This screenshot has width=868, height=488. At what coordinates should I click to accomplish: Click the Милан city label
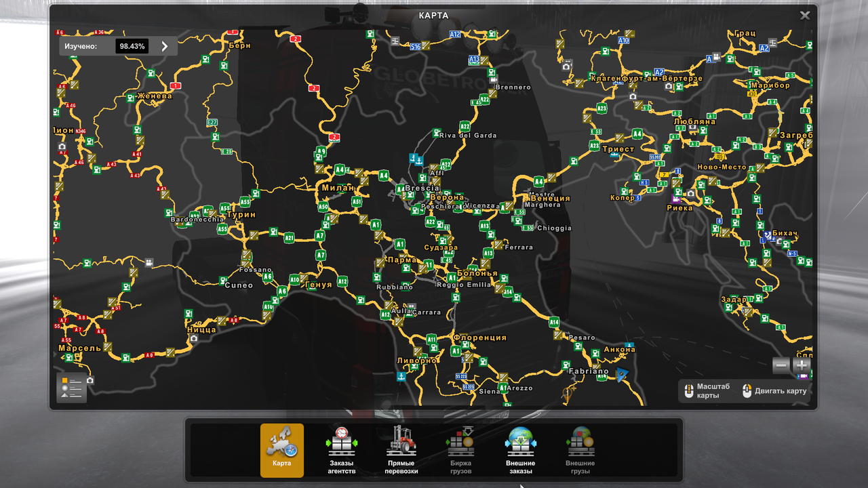338,188
